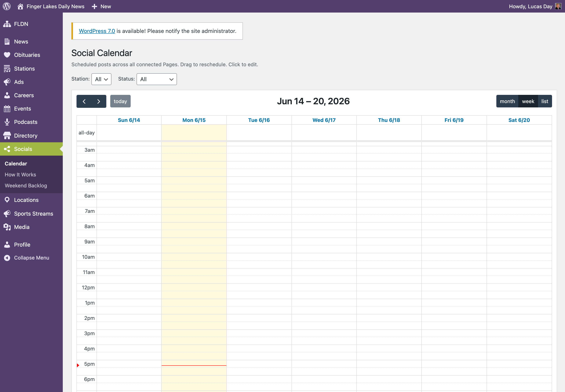Viewport: 565px width, 392px height.
Task: Click the Collapse Menu arrow icon
Action: [x=7, y=258]
